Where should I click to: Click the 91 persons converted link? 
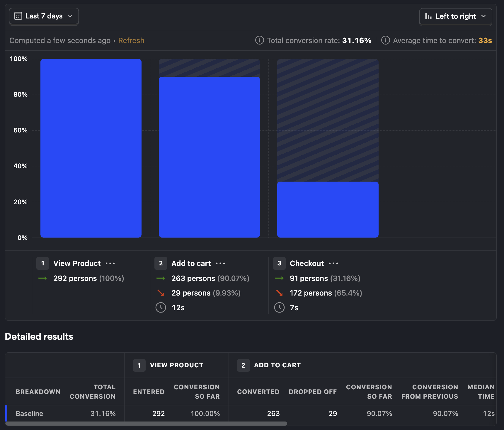309,278
